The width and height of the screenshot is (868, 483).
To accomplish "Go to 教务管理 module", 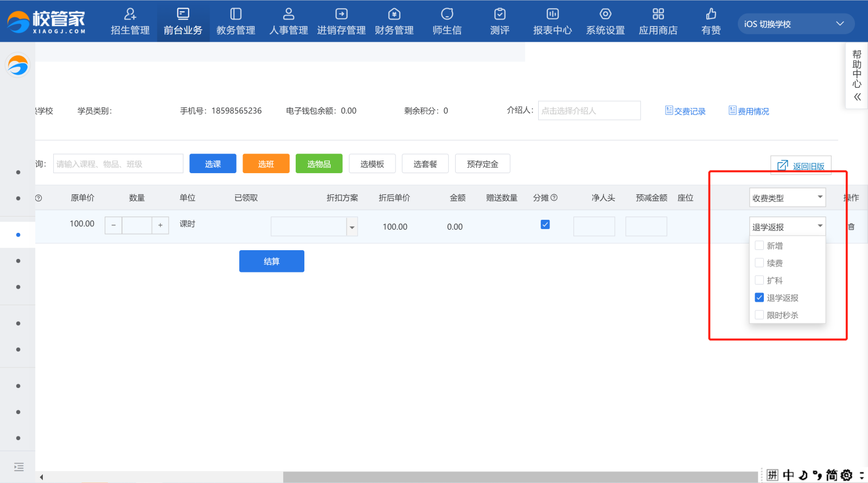I will (235, 22).
